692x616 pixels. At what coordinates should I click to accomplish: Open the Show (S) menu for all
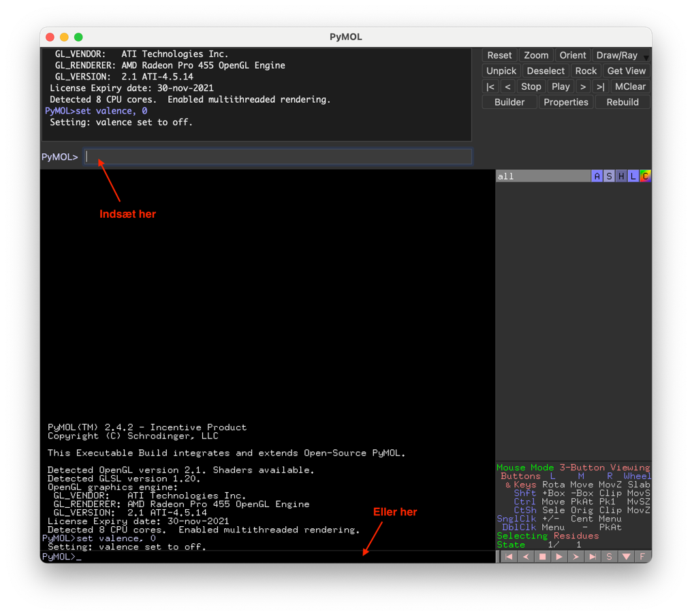(x=609, y=176)
